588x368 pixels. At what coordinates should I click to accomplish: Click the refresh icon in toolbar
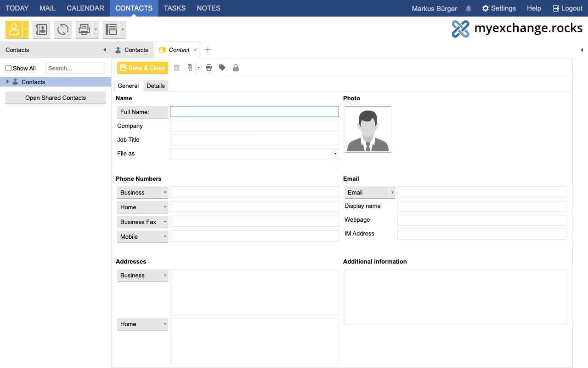pyautogui.click(x=63, y=30)
